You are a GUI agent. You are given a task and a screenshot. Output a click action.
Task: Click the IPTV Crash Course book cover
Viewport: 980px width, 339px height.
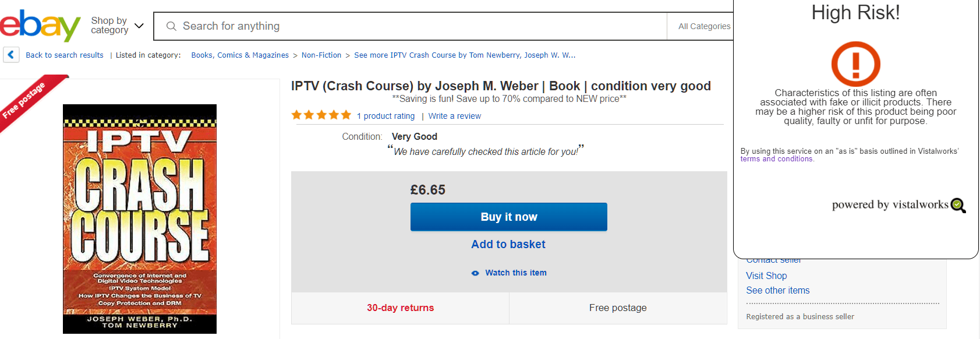pyautogui.click(x=140, y=218)
